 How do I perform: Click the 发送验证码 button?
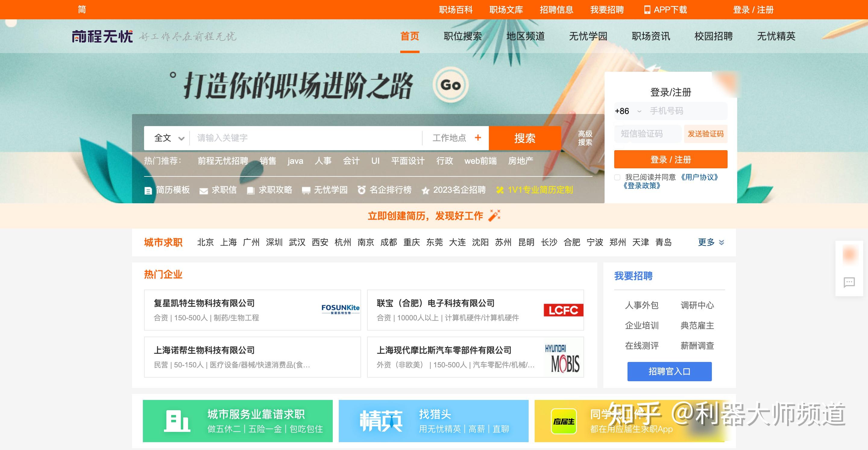pyautogui.click(x=706, y=134)
